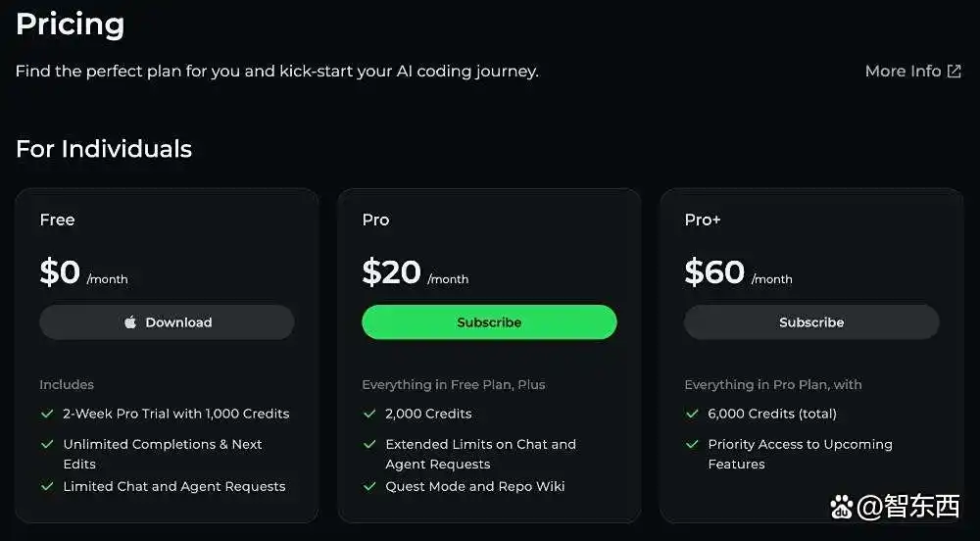Click the checkmark beside Extended Limits on Chat

[x=369, y=444]
